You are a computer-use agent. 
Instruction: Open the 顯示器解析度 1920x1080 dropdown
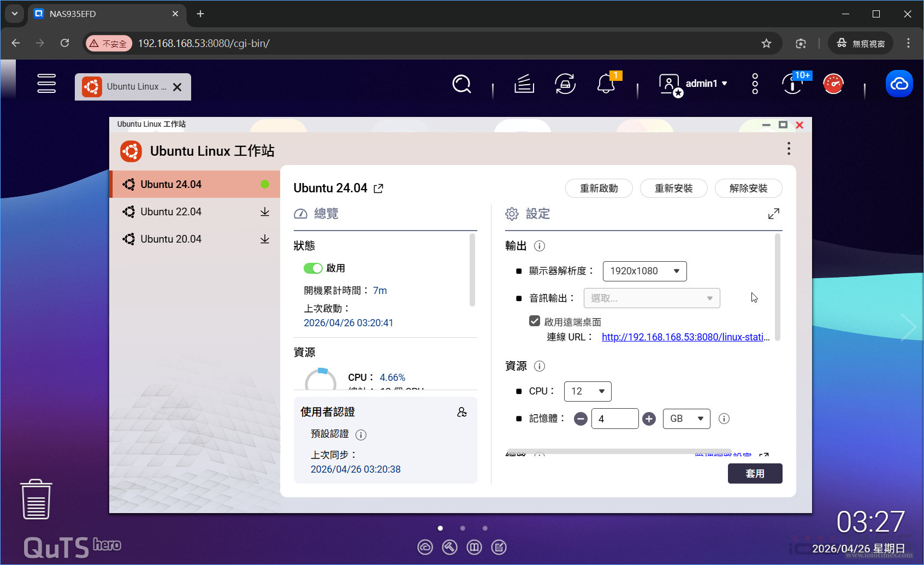[644, 271]
